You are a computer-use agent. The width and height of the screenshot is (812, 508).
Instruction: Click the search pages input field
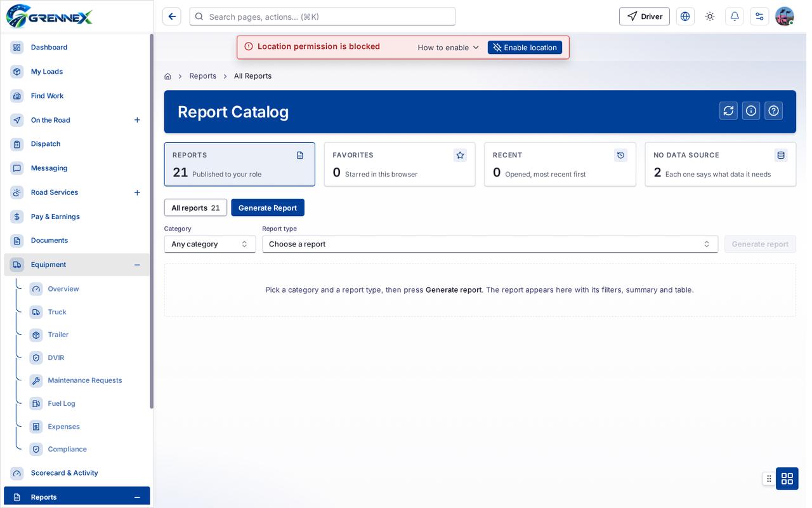click(x=322, y=17)
